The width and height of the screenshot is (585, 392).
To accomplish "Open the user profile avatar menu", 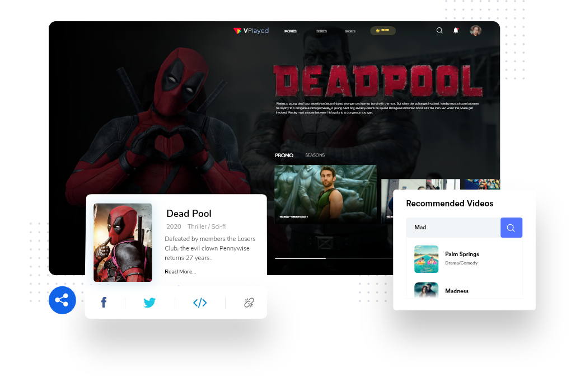I will click(x=475, y=31).
